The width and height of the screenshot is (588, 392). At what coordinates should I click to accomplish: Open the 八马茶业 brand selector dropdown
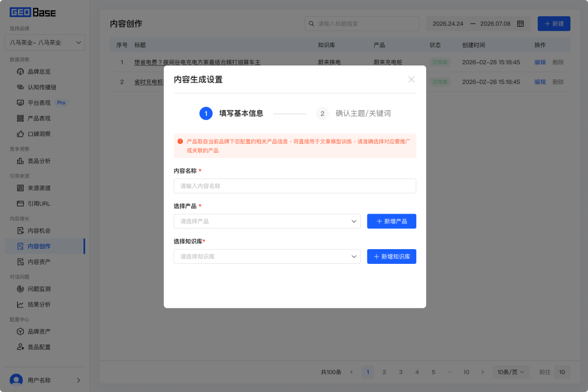[45, 42]
